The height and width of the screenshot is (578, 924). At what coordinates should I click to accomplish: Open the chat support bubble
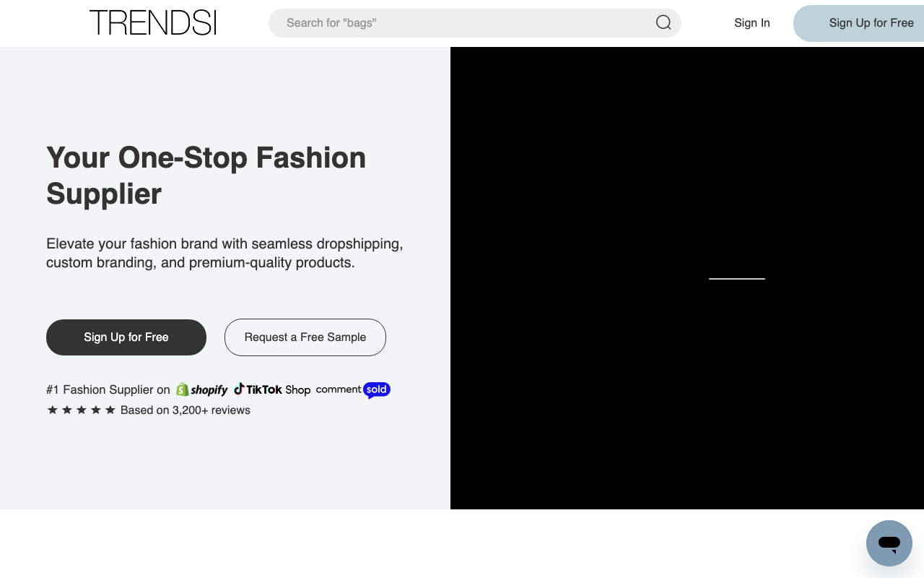(x=889, y=543)
